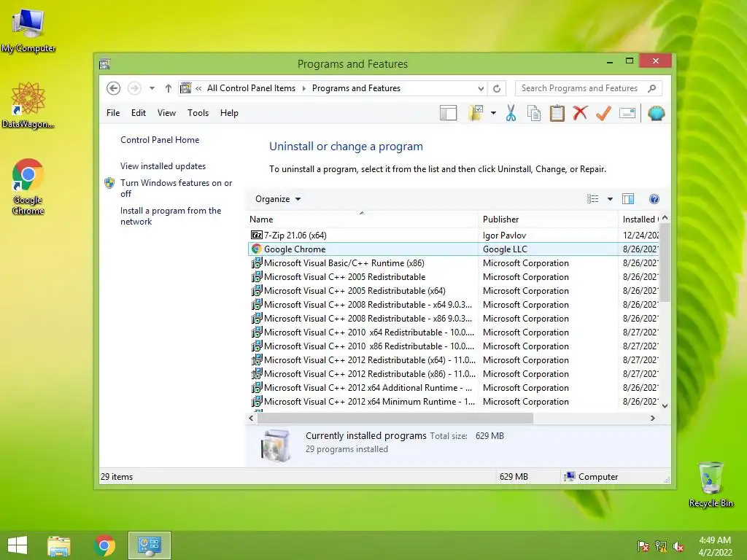
Task: Click the Forward navigation arrow
Action: coord(134,88)
